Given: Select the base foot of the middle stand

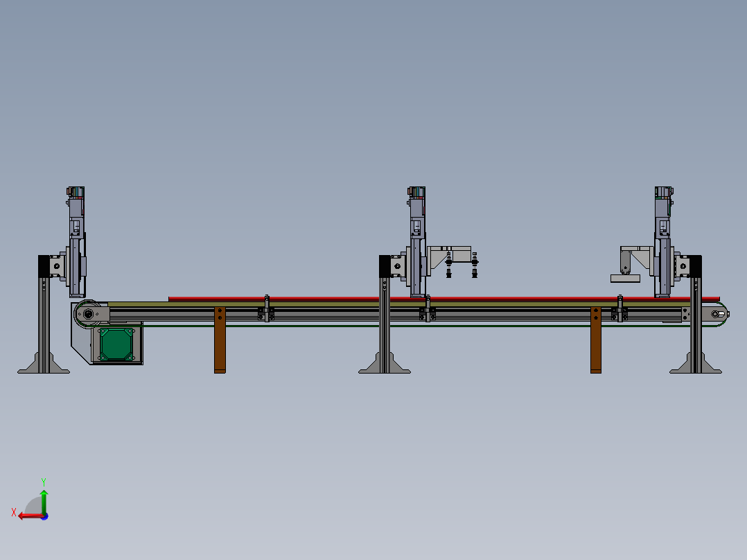Looking at the screenshot, I should point(385,364).
